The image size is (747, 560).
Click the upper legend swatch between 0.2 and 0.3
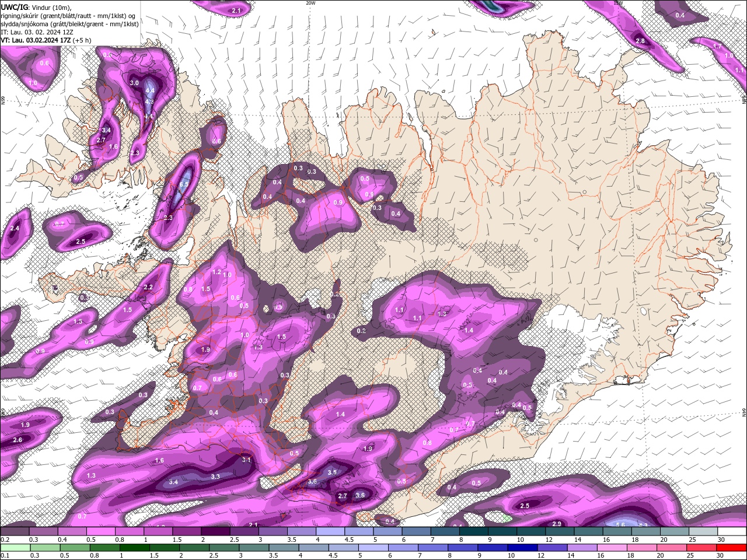coord(15,531)
